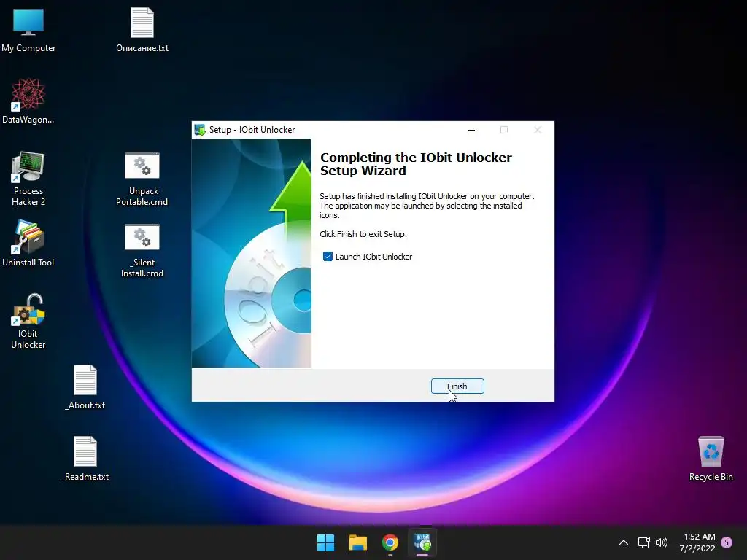
Task: Click the Launch IObit Unlocker label text
Action: [373, 257]
